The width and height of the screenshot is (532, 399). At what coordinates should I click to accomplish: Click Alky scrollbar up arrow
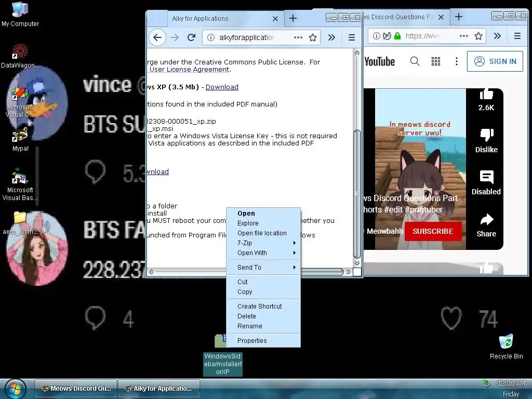click(357, 53)
